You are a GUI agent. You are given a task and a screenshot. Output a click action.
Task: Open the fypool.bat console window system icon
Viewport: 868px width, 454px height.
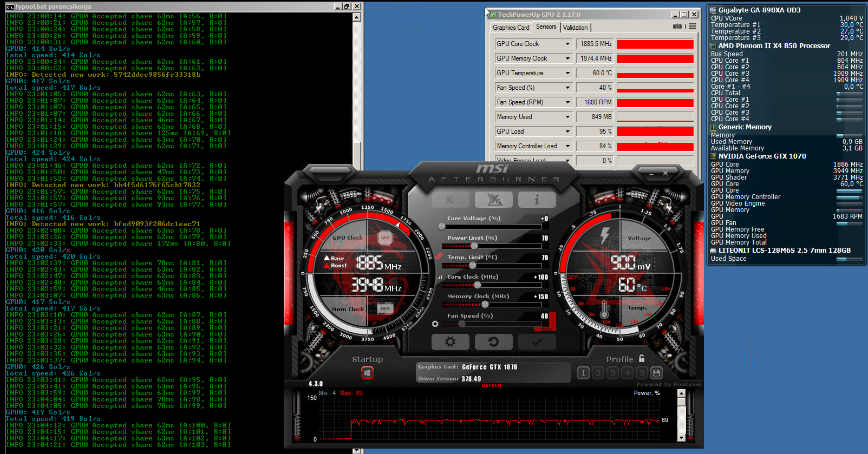tap(10, 6)
